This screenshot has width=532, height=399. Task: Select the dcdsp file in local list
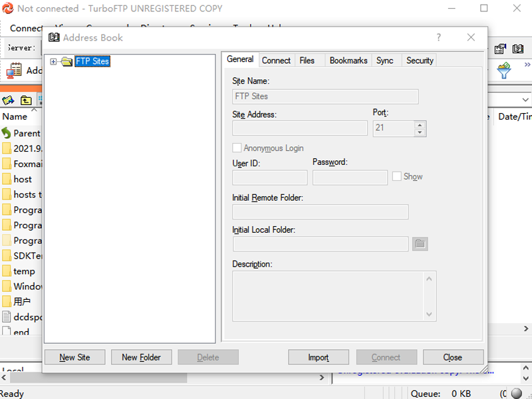22,317
